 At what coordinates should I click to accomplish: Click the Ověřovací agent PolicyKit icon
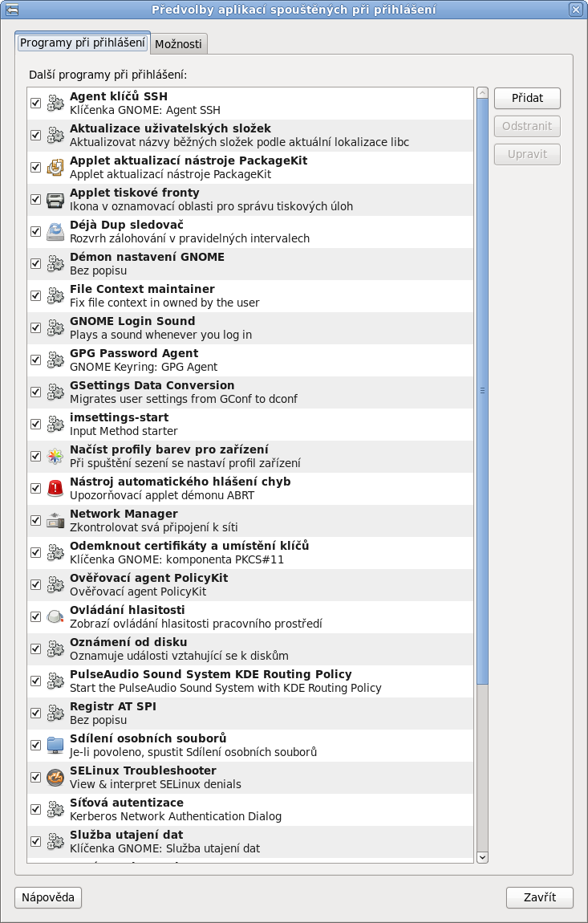[55, 584]
